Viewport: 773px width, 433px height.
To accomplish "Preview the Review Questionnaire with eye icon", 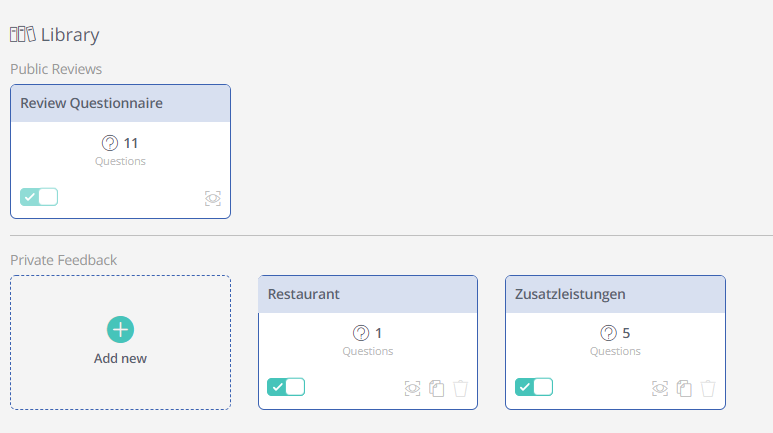I will (212, 198).
